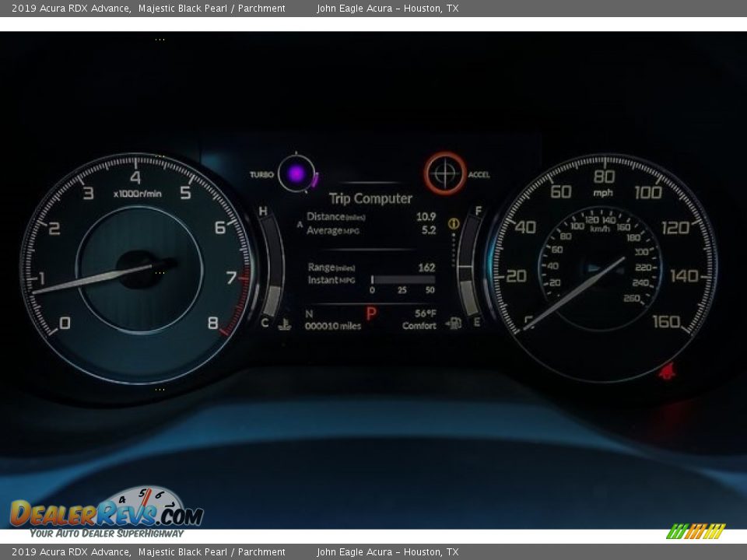Click the coolant temperature icon

[285, 324]
